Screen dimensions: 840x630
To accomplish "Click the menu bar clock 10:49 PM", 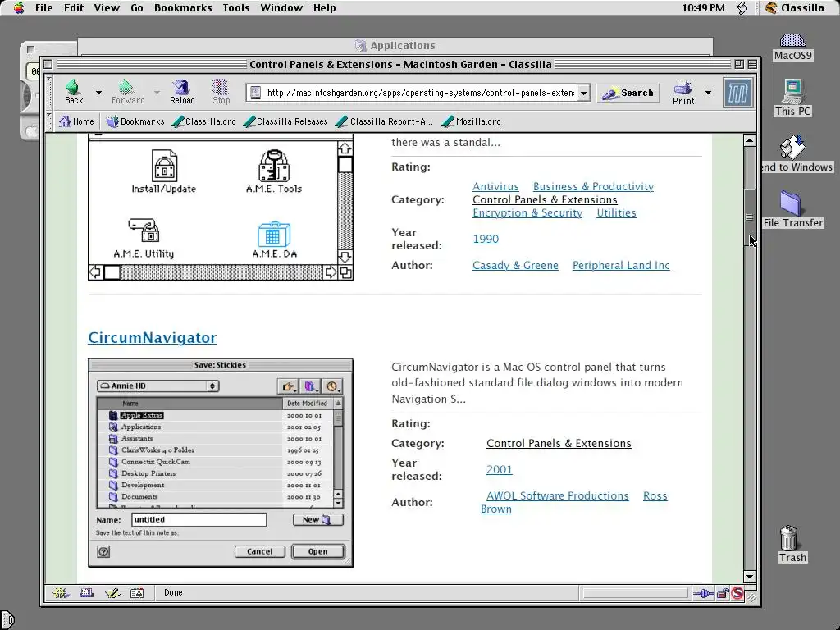I will coord(703,7).
